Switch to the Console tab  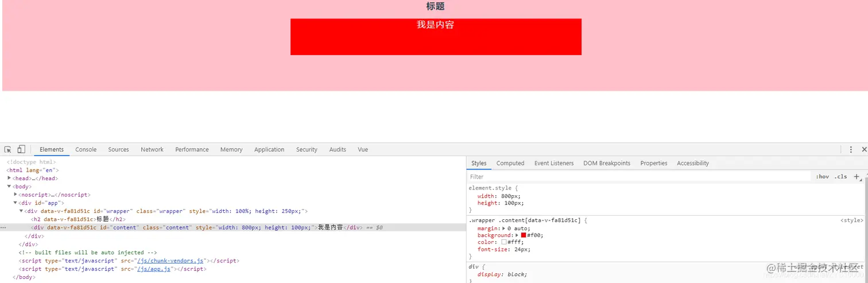(x=86, y=149)
